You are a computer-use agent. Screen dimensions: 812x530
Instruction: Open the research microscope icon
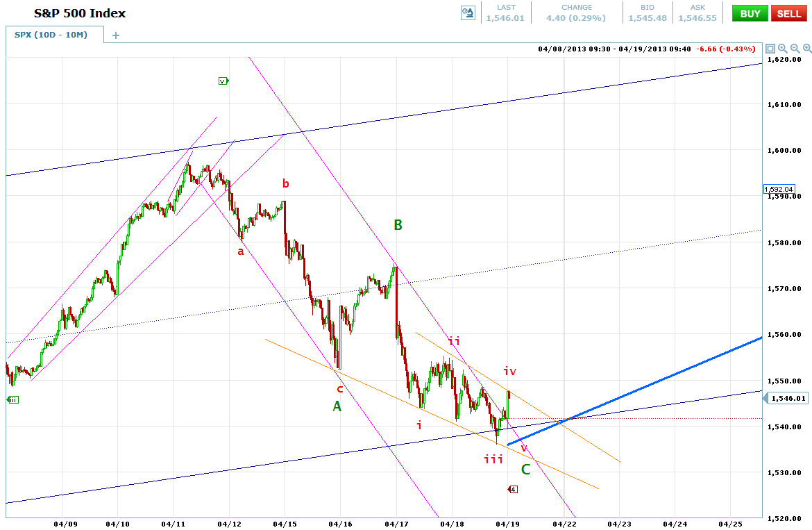pyautogui.click(x=468, y=13)
